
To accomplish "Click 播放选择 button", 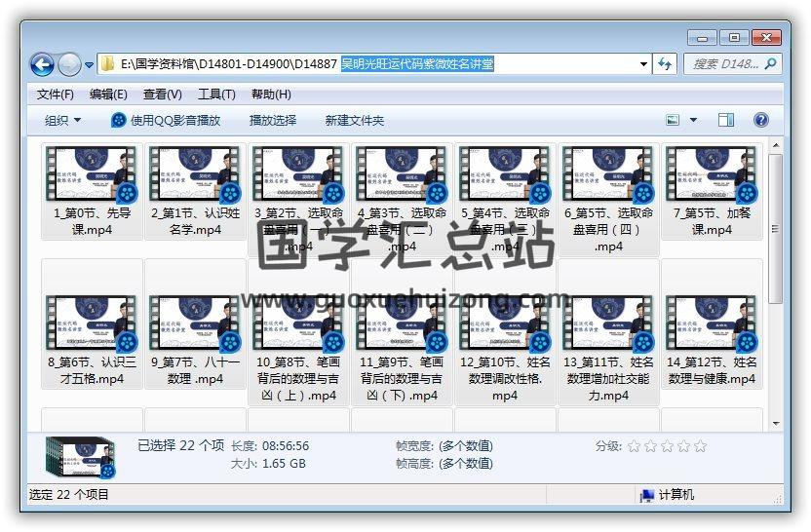I will [x=273, y=121].
